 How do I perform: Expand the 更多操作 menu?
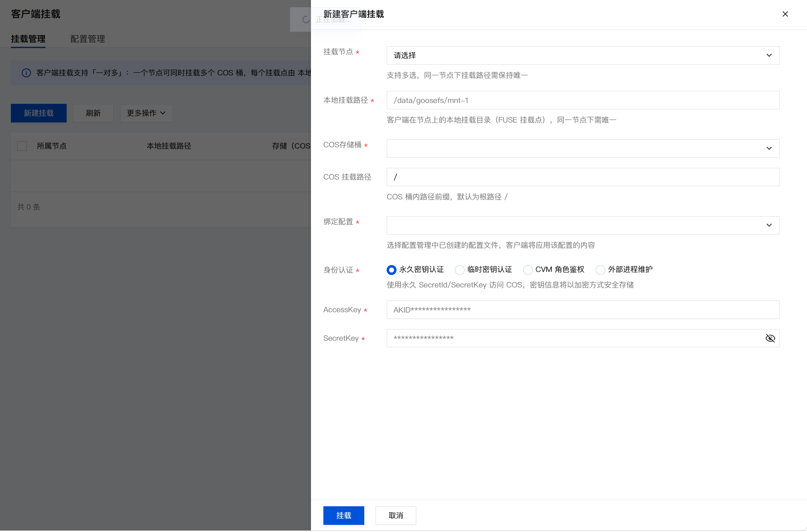coord(146,113)
